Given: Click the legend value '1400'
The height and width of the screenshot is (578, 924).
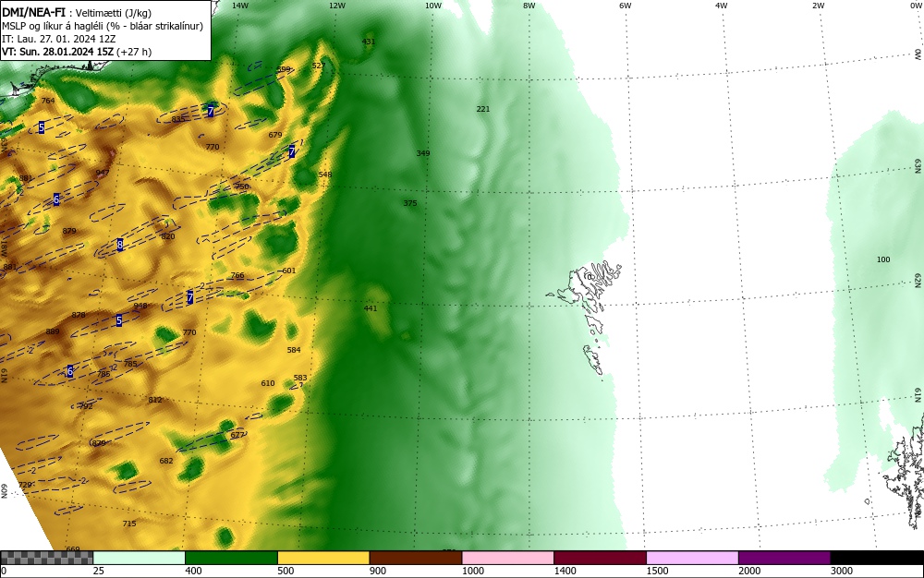Looking at the screenshot, I should click(565, 571).
